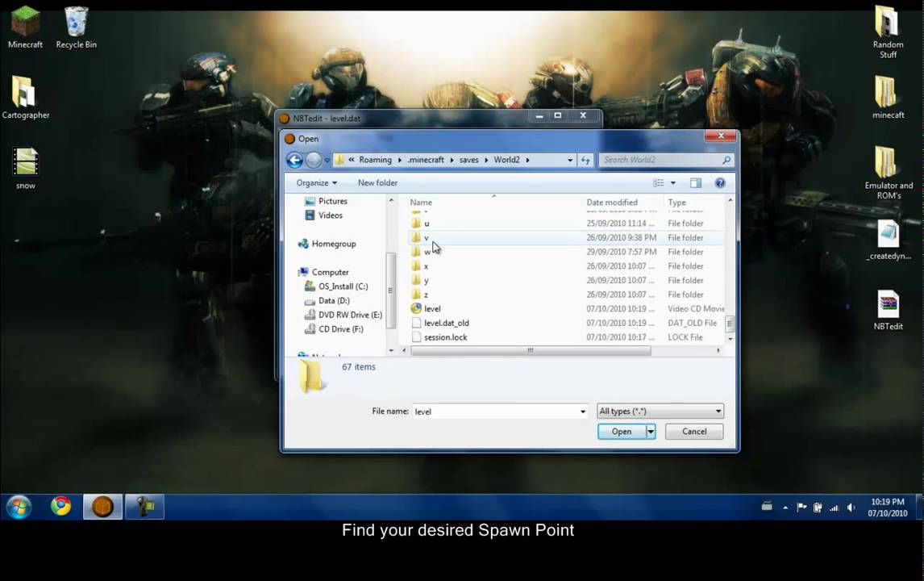Refresh the World2 folder listing
Screen dimensions: 924x581
[x=585, y=160]
